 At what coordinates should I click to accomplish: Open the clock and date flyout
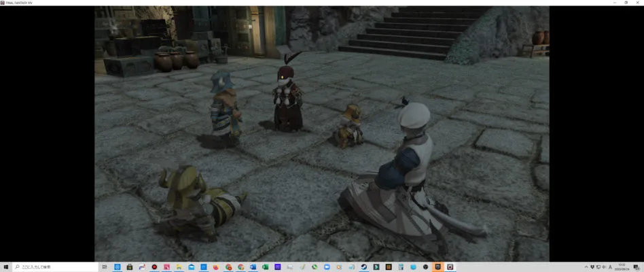[x=622, y=267]
